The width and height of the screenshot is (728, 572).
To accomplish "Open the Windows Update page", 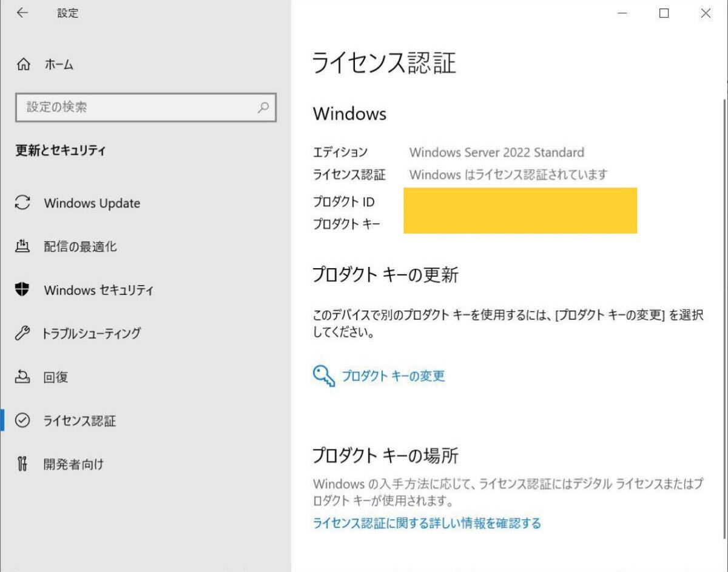I will (x=92, y=203).
